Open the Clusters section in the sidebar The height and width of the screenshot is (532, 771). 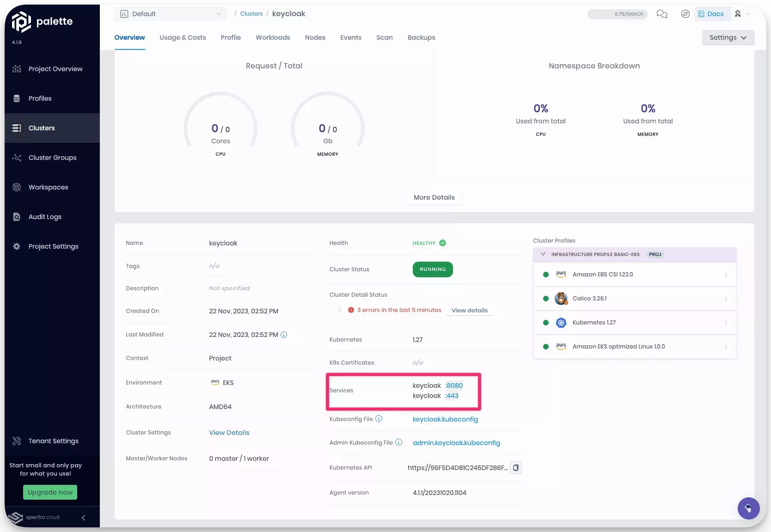click(x=42, y=128)
